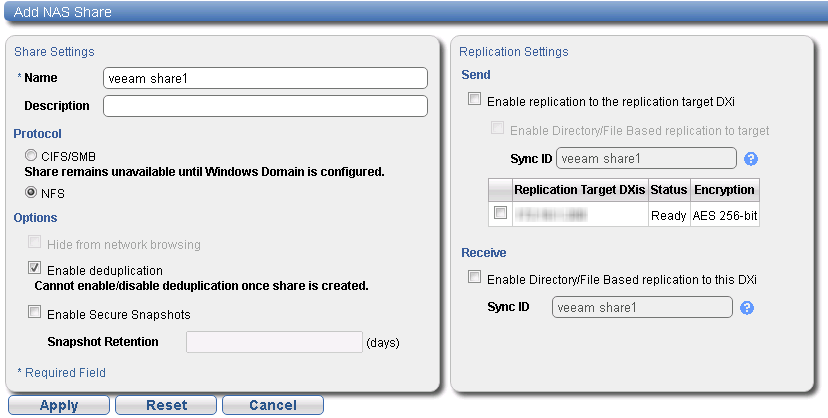The width and height of the screenshot is (828, 418).
Task: Click the Receive Sync ID field
Action: click(642, 307)
